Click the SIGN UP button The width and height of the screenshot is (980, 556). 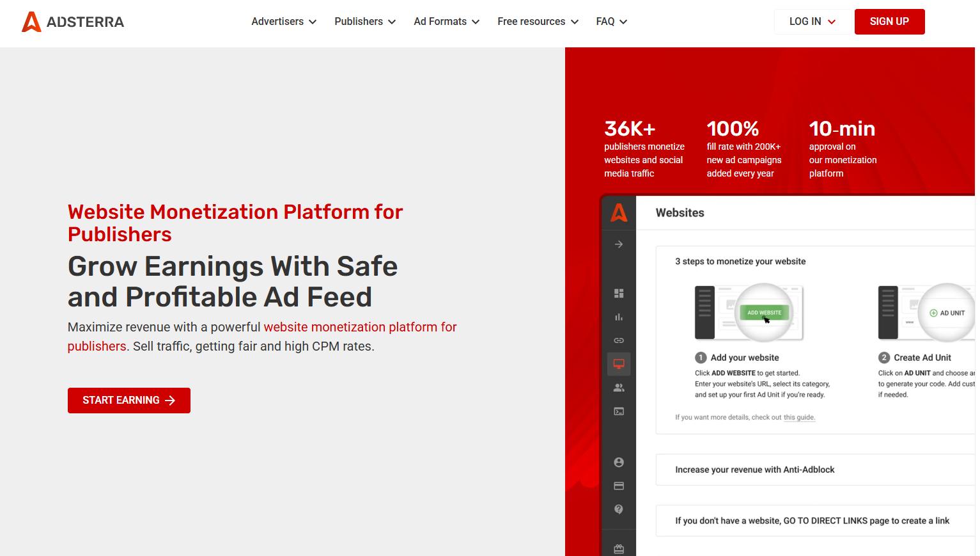[889, 22]
